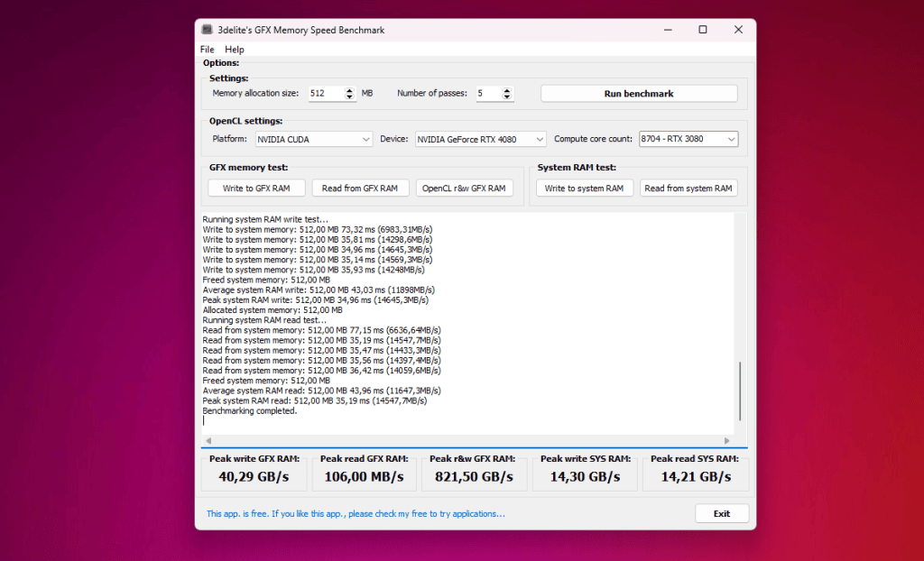
Task: Click Write to GFX RAM button
Action: coord(256,189)
